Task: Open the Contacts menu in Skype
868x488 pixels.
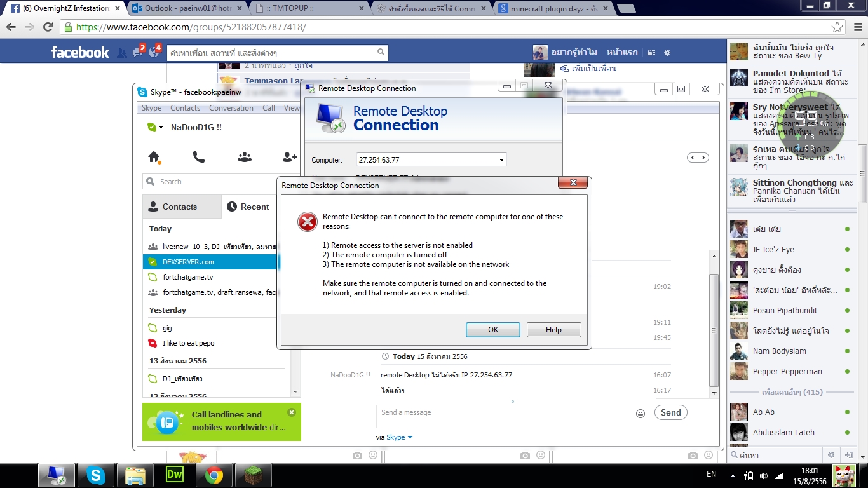Action: [x=185, y=108]
